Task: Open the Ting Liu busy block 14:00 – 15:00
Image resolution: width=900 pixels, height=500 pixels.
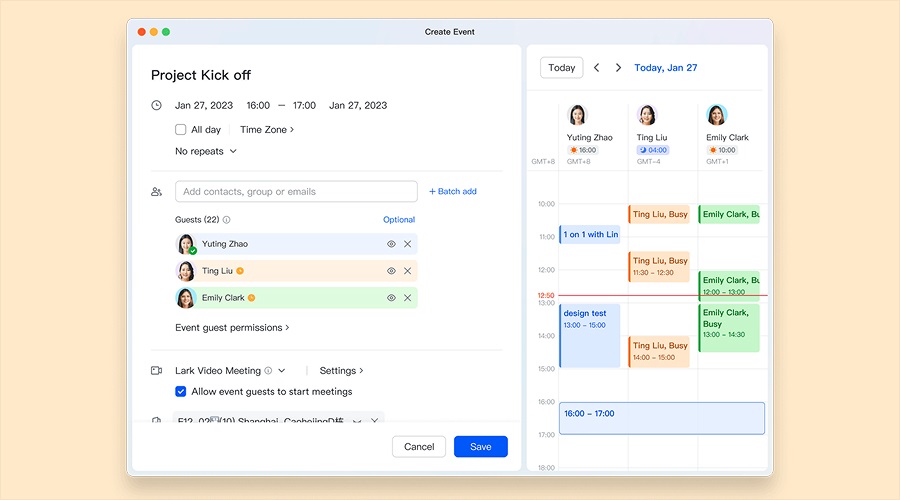Action: [659, 352]
